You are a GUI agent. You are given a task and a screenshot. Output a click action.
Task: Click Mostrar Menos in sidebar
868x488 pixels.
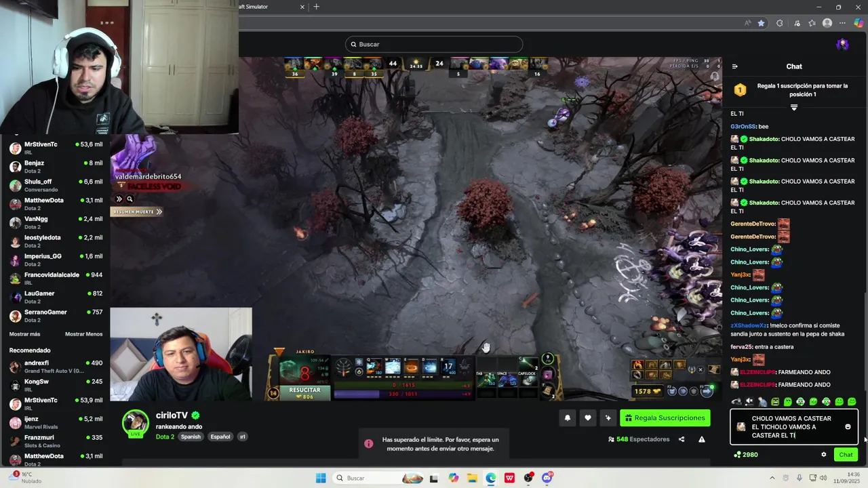83,334
